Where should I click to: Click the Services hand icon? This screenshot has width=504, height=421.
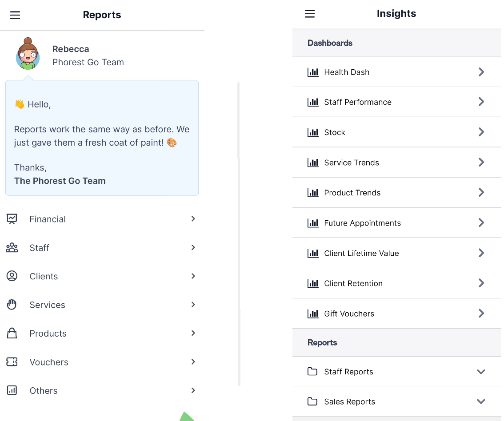coord(12,305)
